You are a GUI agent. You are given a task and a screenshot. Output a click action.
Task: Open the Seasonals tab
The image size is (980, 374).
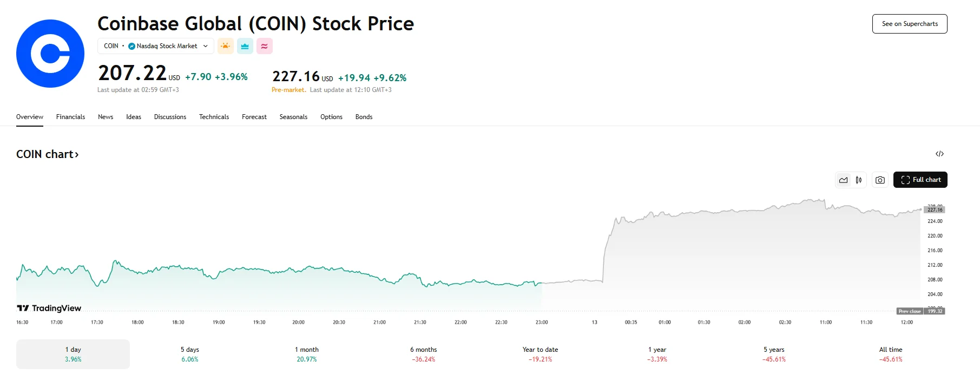click(293, 117)
